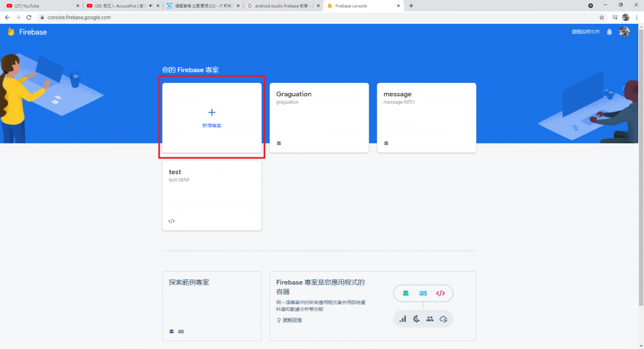Image resolution: width=644 pixels, height=349 pixels.
Task: Go forward with the forward arrow
Action: point(18,17)
